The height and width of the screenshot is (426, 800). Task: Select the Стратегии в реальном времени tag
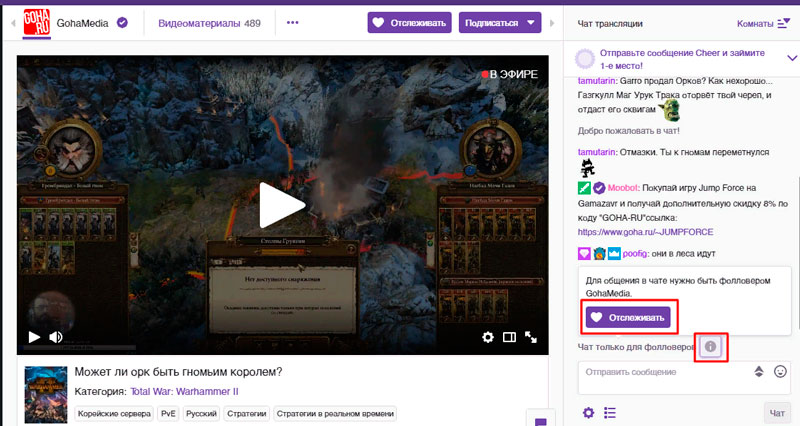click(x=335, y=413)
